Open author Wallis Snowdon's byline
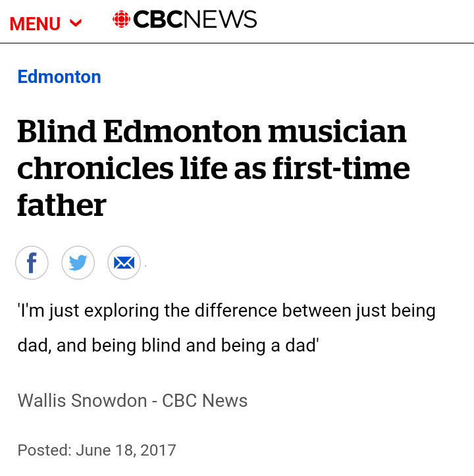474x476 pixels. 82,400
